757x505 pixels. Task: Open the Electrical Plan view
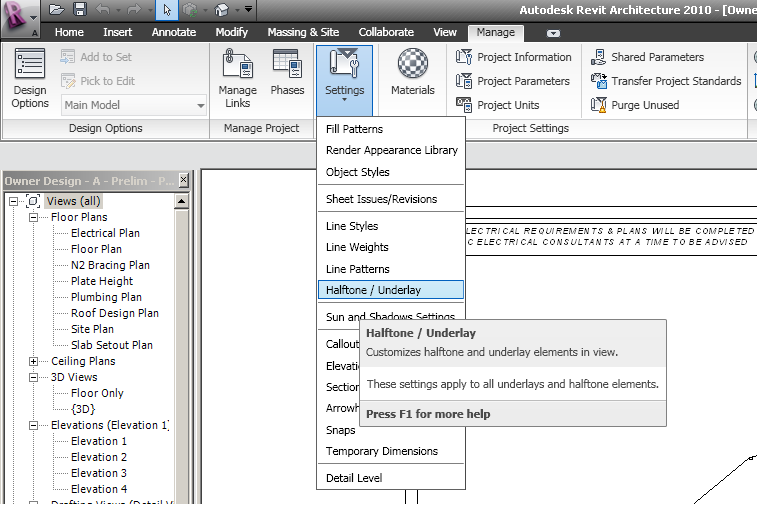tap(105, 233)
